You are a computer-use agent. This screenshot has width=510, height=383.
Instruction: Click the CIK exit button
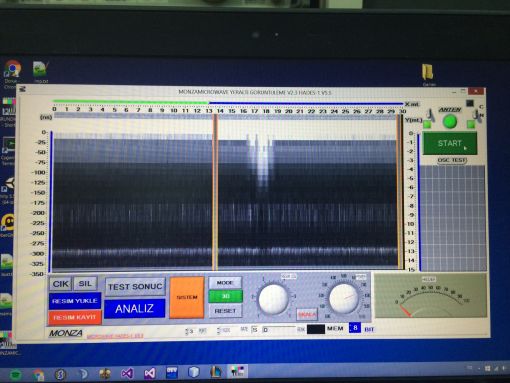pyautogui.click(x=60, y=284)
